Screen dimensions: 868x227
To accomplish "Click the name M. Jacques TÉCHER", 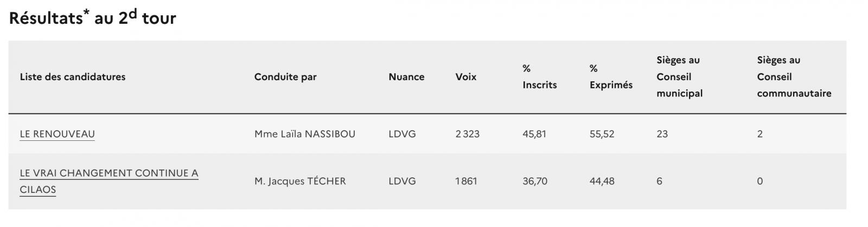I will (x=300, y=181).
